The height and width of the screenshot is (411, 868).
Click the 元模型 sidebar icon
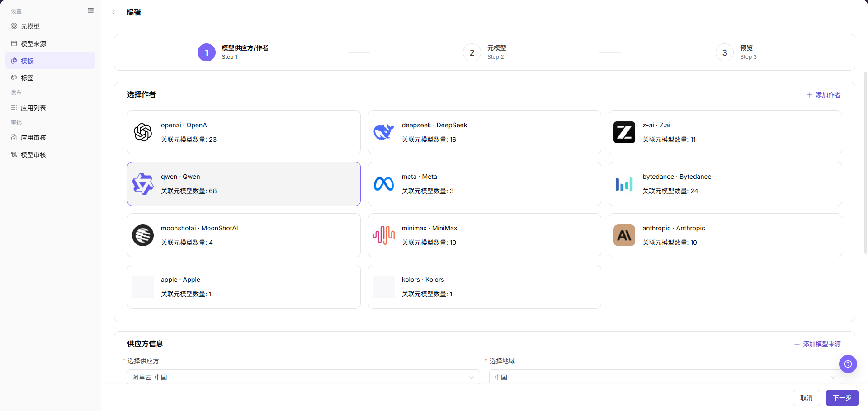point(14,27)
